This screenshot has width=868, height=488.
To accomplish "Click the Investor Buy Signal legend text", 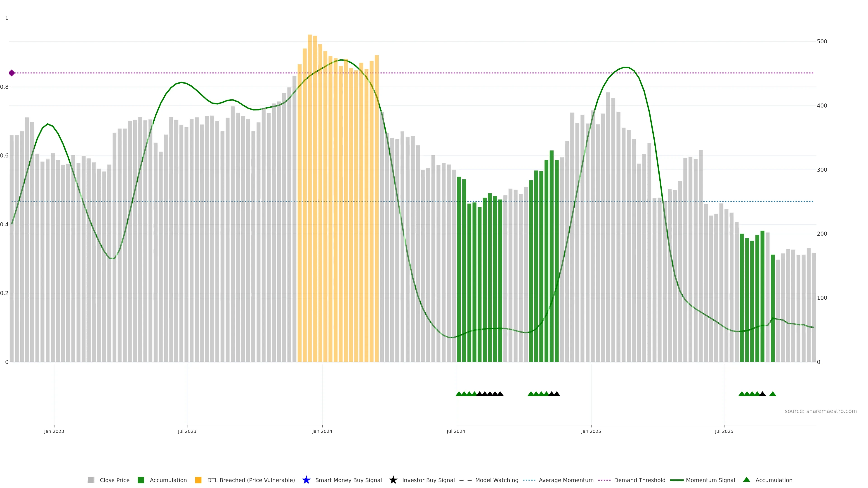I will [x=428, y=480].
